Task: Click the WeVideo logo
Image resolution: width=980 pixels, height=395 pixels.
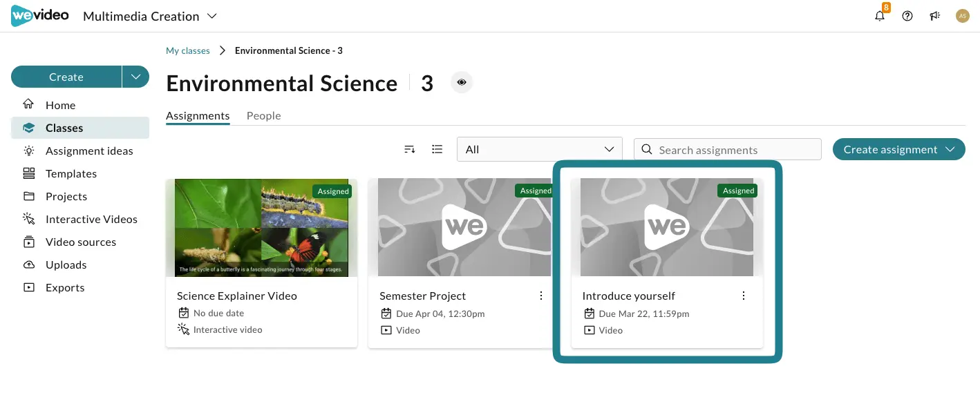Action: coord(40,15)
